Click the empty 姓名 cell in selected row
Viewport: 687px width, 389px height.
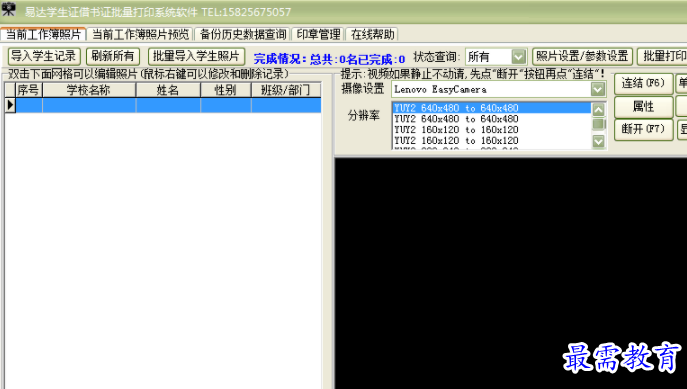pos(168,105)
